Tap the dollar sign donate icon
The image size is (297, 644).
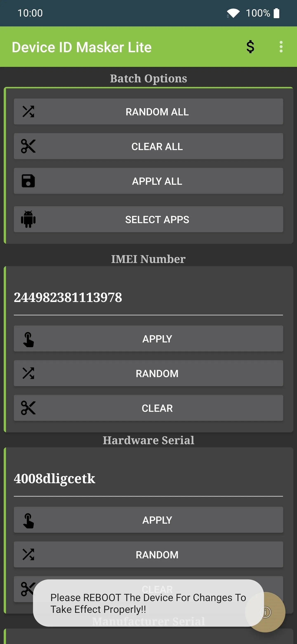tap(250, 47)
